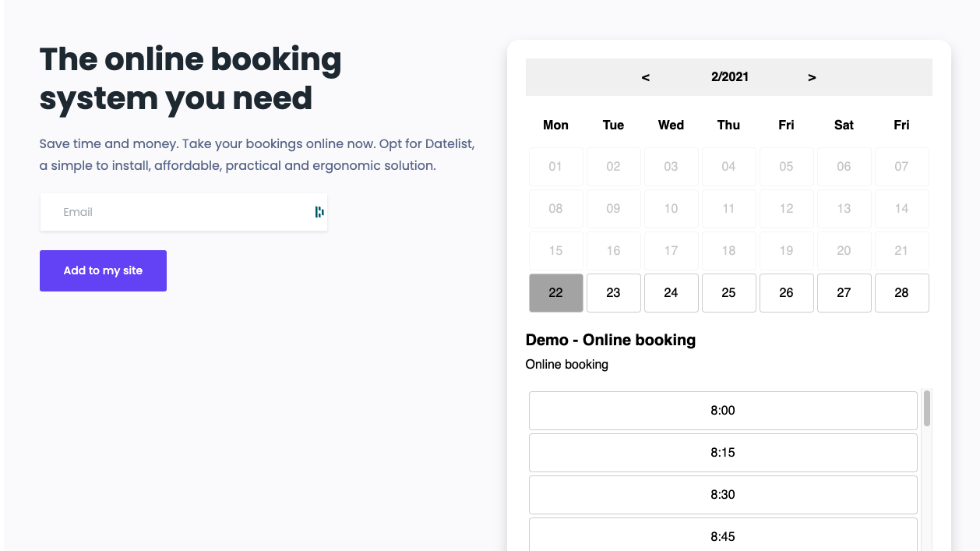Click the next month arrow in the calendar

point(812,77)
